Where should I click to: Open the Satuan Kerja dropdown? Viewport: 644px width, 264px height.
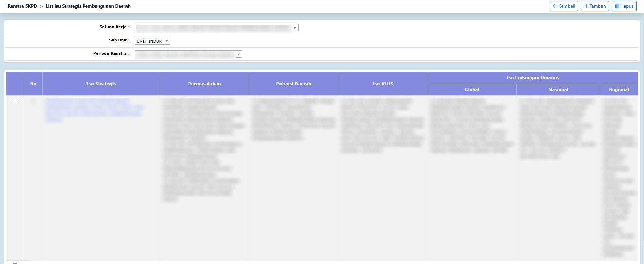pyautogui.click(x=217, y=28)
